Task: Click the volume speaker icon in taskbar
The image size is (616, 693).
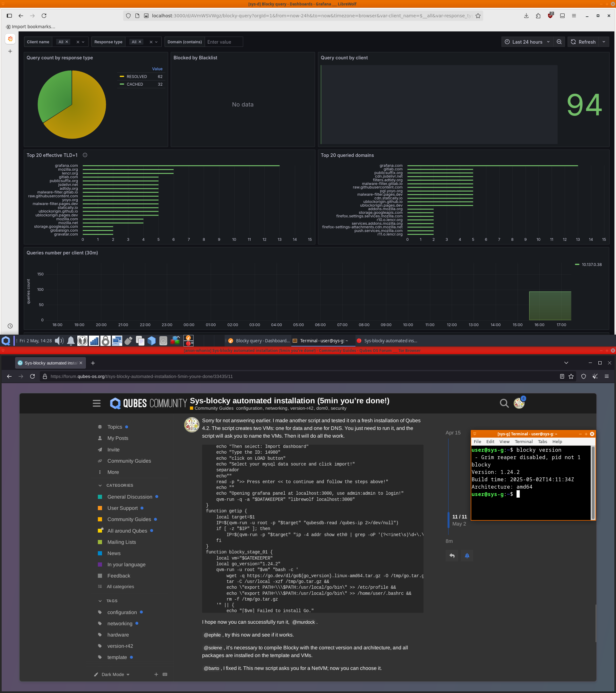Action: (59, 341)
